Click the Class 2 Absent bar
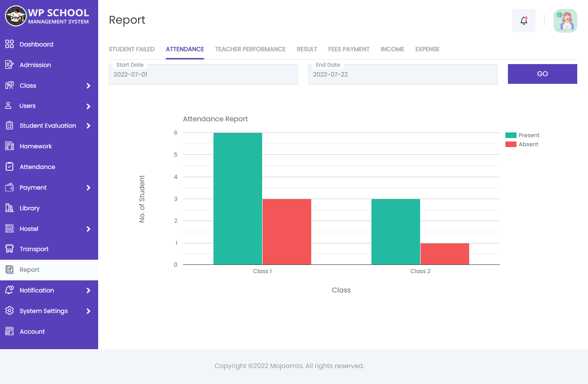The height and width of the screenshot is (384, 588). pos(445,254)
